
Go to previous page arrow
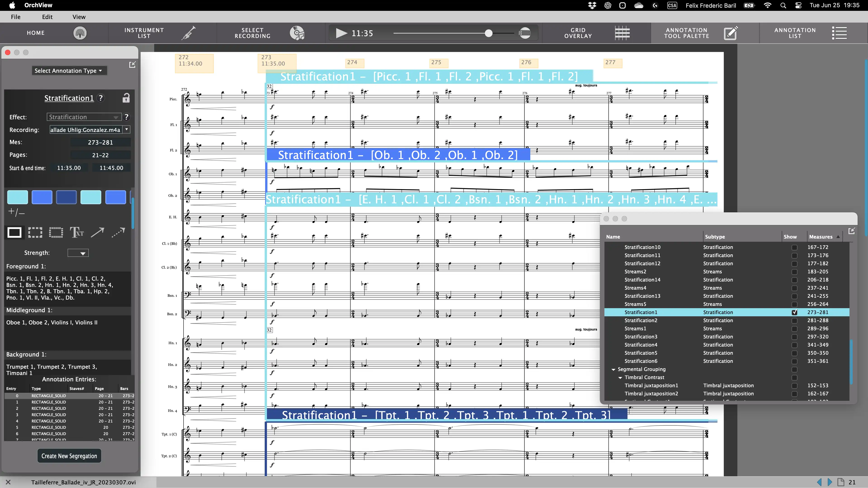coord(819,482)
